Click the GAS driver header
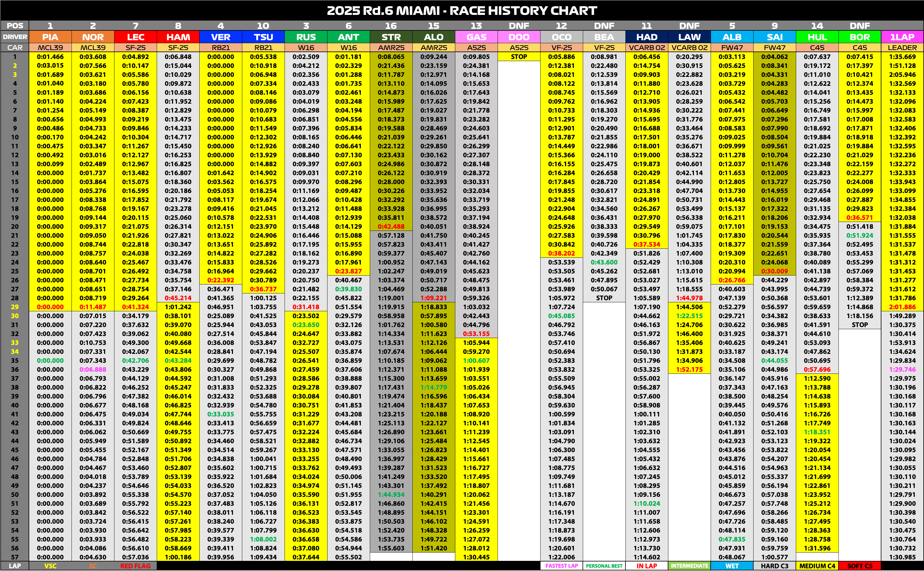Viewport: 924px width, 571px height. [476, 37]
